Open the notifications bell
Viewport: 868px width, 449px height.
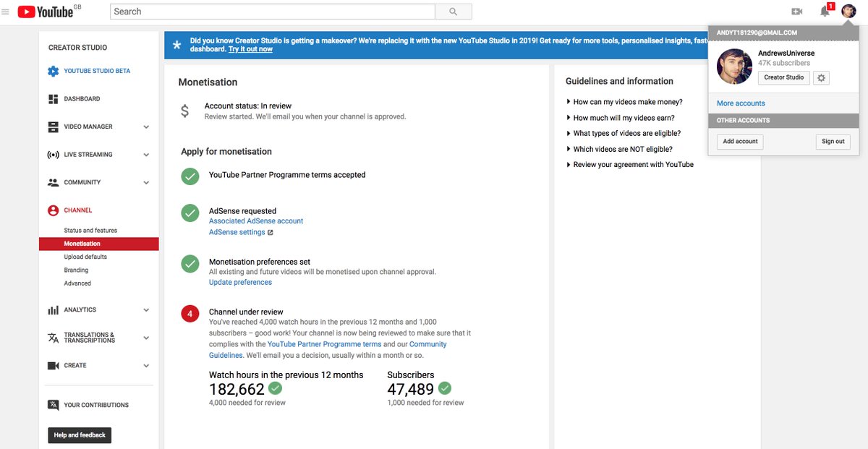coord(825,12)
